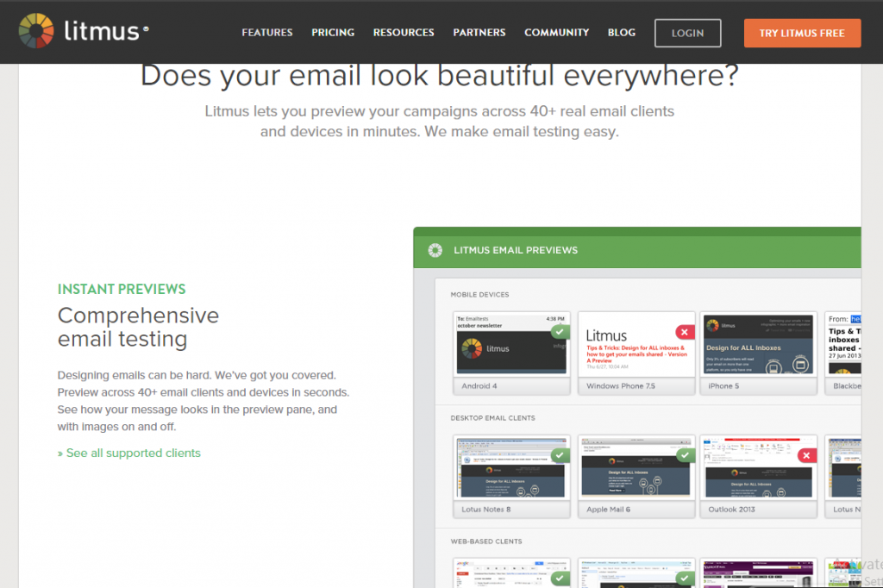This screenshot has width=883, height=588.
Task: Click green checkmark on Apple Mail 6 preview
Action: [x=684, y=455]
